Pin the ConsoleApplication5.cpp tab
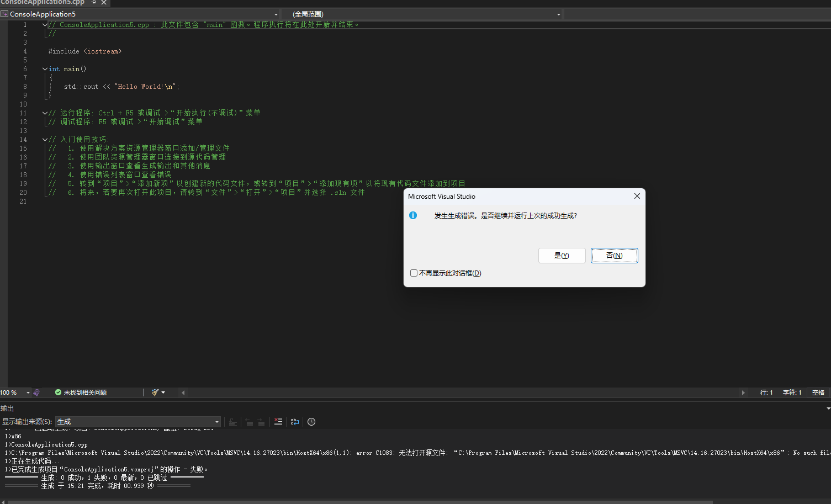The height and width of the screenshot is (504, 831). [x=94, y=2]
